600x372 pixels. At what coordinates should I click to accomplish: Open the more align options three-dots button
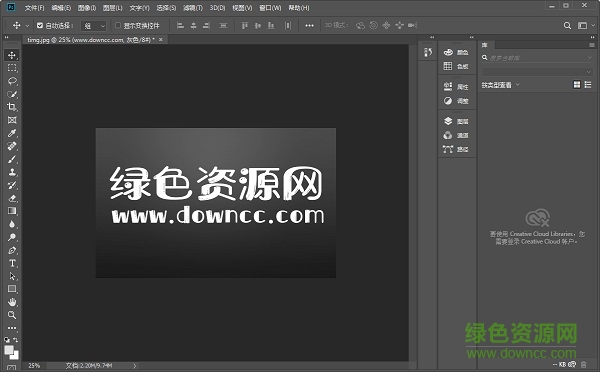coord(309,26)
